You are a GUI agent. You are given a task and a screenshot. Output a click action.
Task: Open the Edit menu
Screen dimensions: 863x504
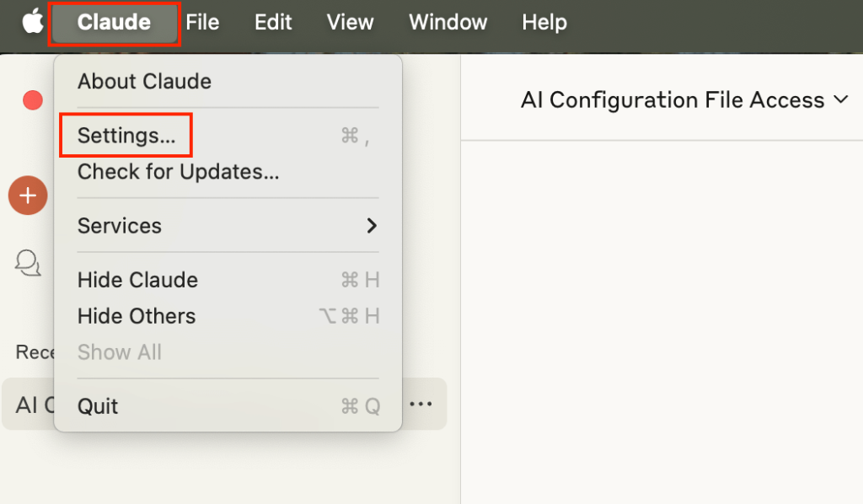click(273, 23)
